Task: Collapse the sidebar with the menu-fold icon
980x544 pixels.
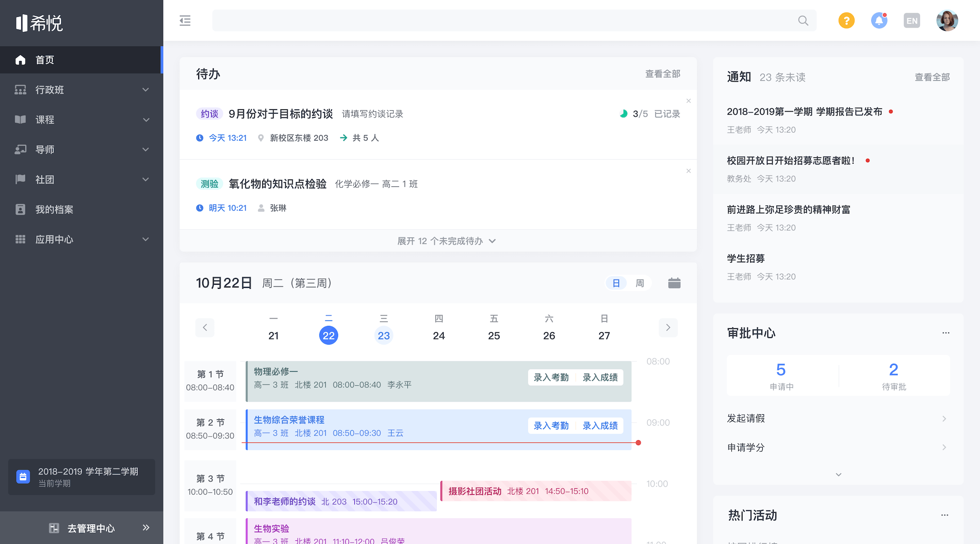Action: click(x=185, y=20)
